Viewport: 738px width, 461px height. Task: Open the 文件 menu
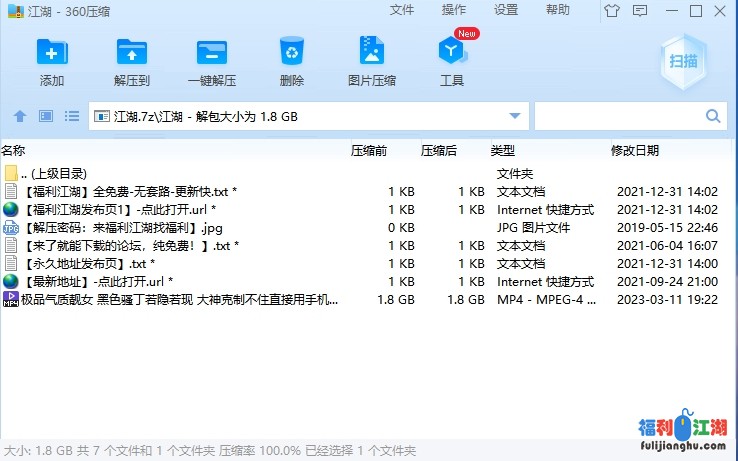click(x=401, y=10)
